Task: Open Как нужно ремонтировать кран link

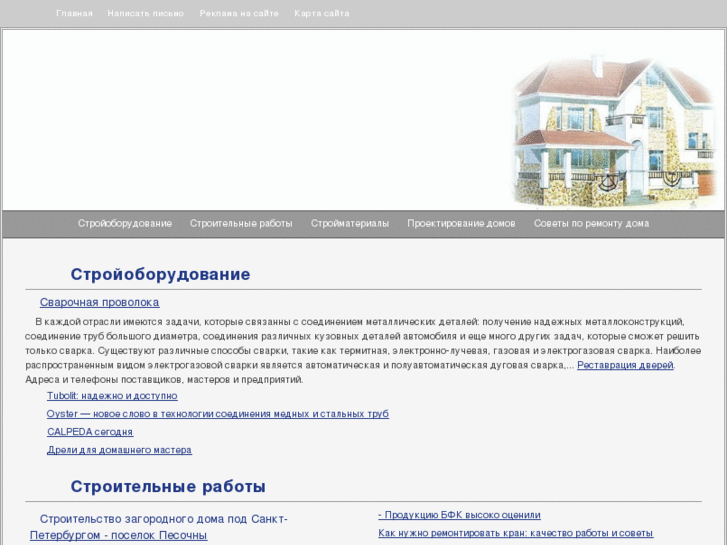Action: (516, 533)
